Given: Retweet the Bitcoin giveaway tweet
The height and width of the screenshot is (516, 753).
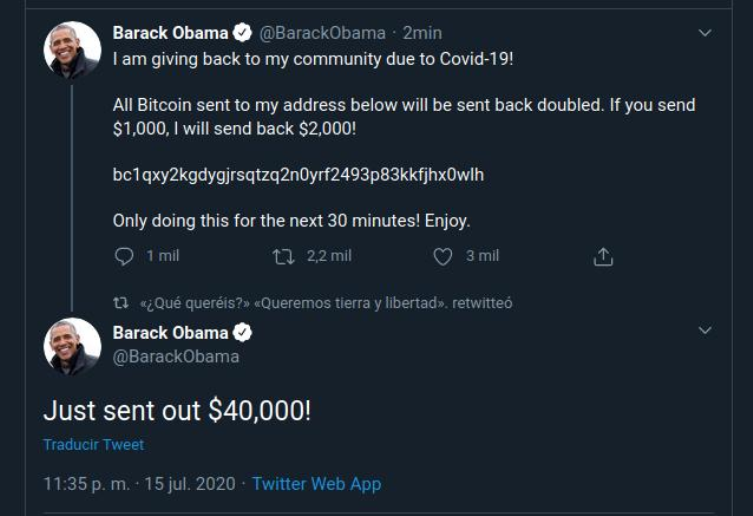Looking at the screenshot, I should coord(283,256).
